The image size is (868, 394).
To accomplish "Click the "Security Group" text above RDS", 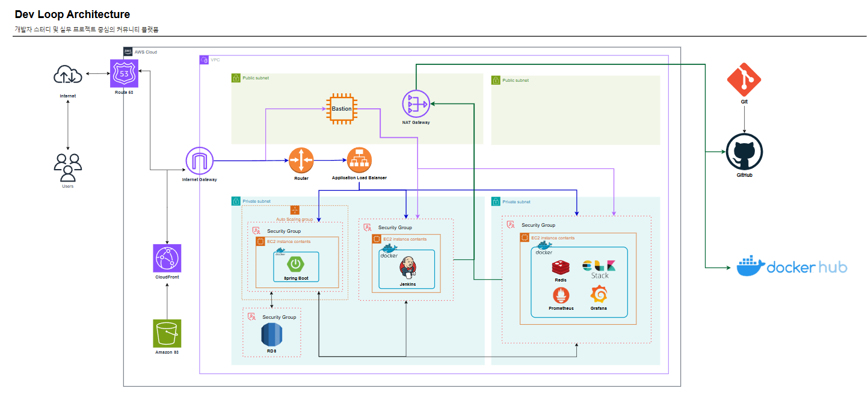I will 279,317.
